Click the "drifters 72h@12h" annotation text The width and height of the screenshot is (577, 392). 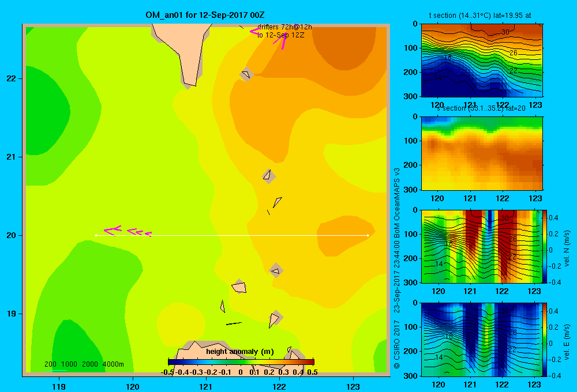(284, 27)
